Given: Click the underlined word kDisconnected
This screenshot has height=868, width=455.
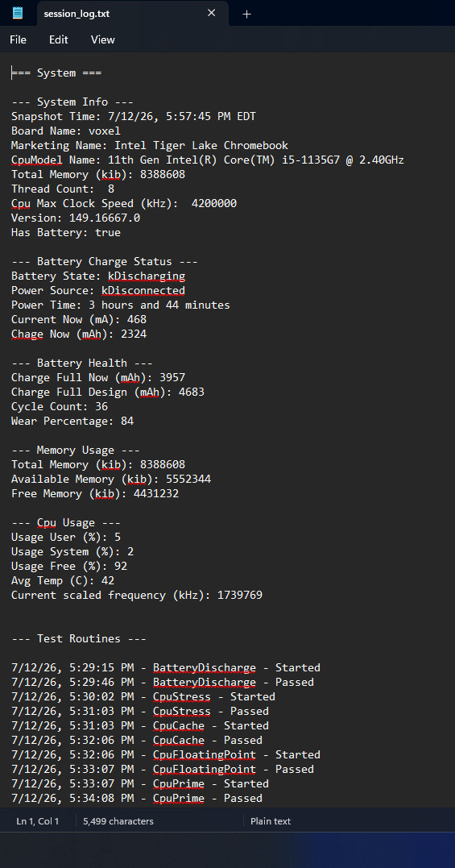Looking at the screenshot, I should (x=143, y=291).
